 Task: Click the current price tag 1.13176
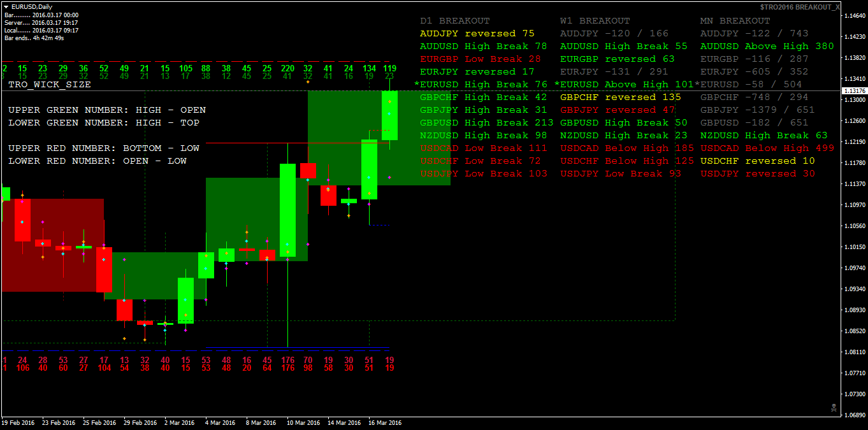[855, 91]
